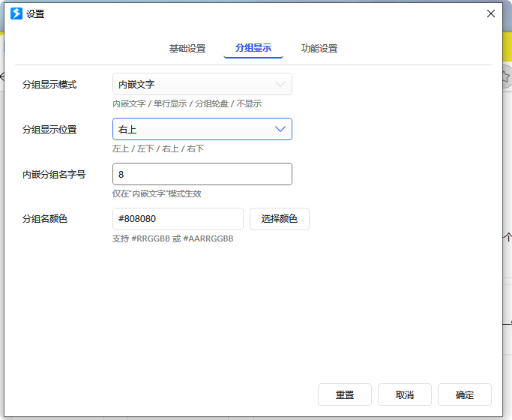Open the 功能设置 tab
This screenshot has height=420, width=512.
point(319,49)
